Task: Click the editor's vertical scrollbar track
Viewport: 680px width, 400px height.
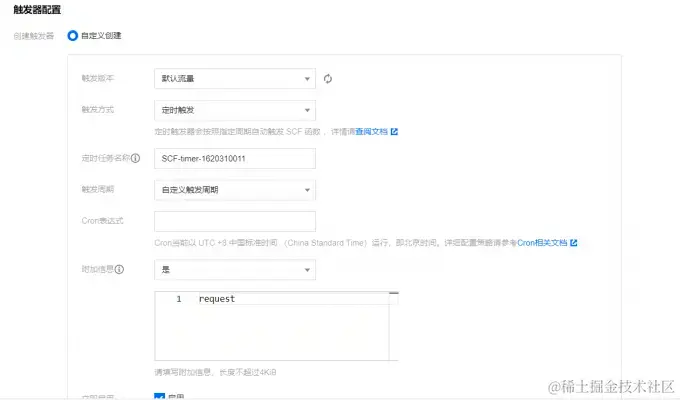Action: pyautogui.click(x=394, y=328)
